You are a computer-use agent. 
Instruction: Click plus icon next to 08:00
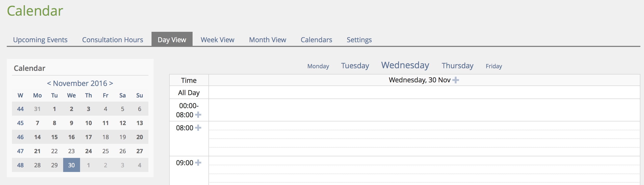pos(198,128)
